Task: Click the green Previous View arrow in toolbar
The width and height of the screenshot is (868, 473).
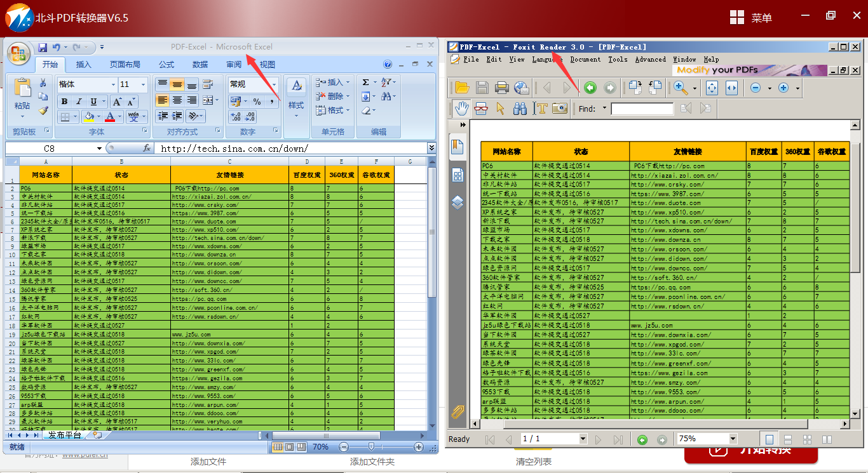Action: (590, 88)
